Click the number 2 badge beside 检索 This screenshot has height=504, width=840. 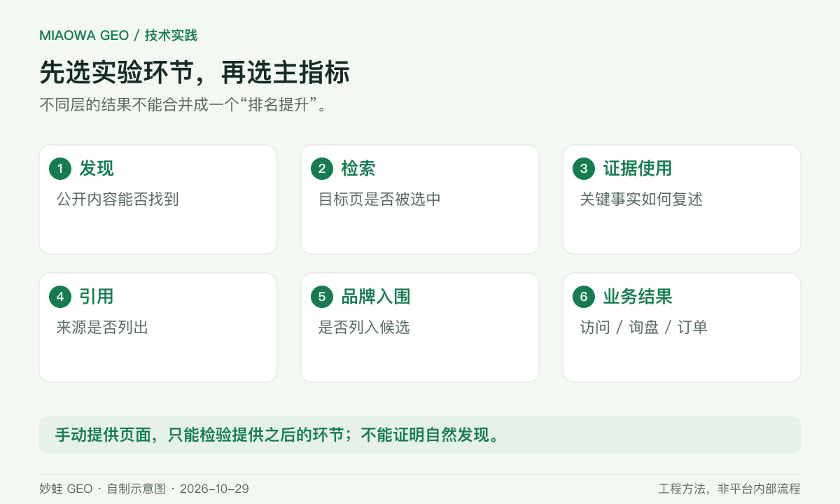(322, 169)
